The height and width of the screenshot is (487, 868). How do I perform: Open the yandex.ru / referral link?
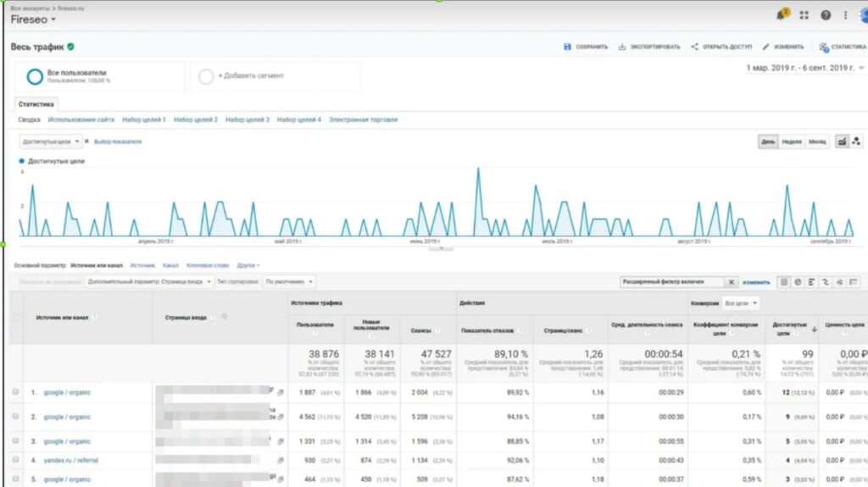[x=70, y=460]
